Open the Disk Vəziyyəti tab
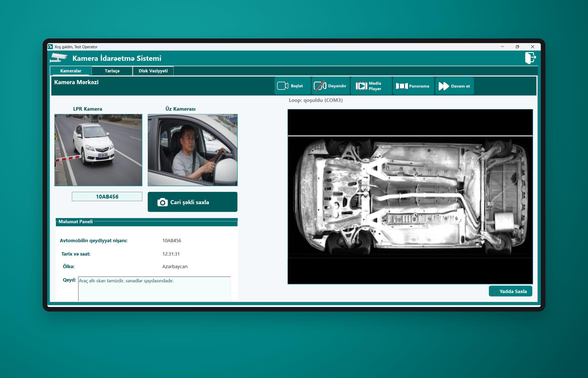Viewport: 588px width, 378px height. click(x=153, y=71)
